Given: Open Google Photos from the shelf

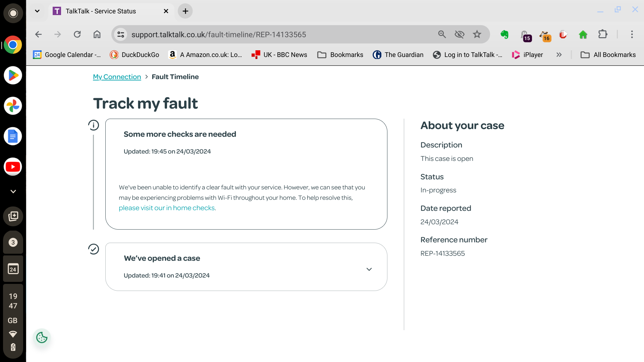Looking at the screenshot, I should point(13,106).
